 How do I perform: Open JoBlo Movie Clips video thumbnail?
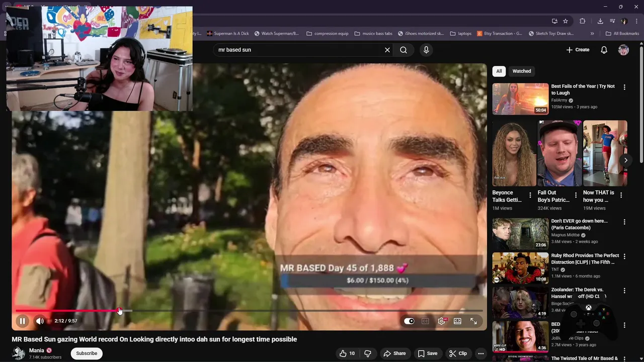[520, 336]
